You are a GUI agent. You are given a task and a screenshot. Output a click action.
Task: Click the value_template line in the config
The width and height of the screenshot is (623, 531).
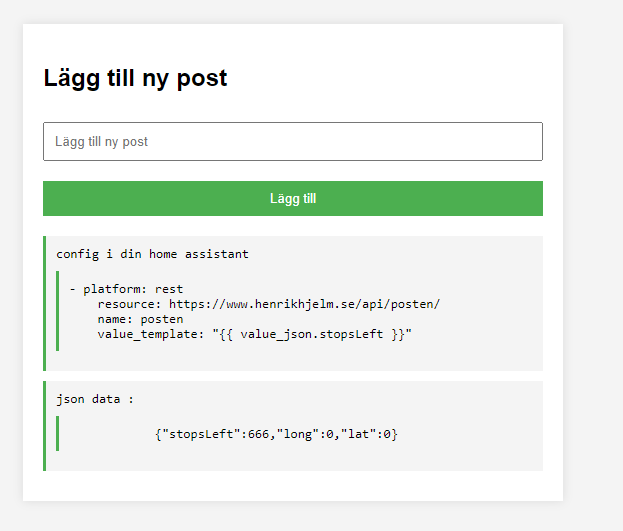(x=255, y=334)
